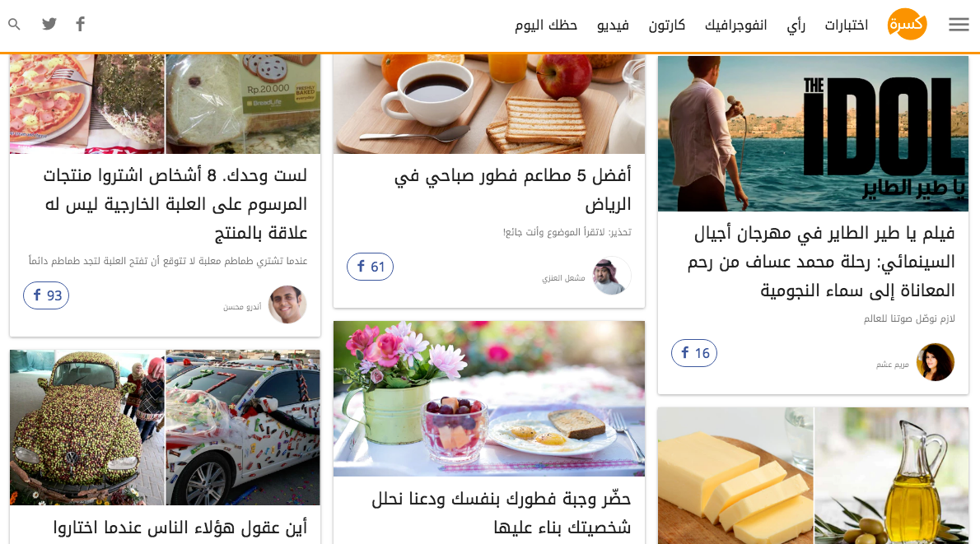Go to كارتون section
The width and height of the screenshot is (980, 544).
pos(666,25)
